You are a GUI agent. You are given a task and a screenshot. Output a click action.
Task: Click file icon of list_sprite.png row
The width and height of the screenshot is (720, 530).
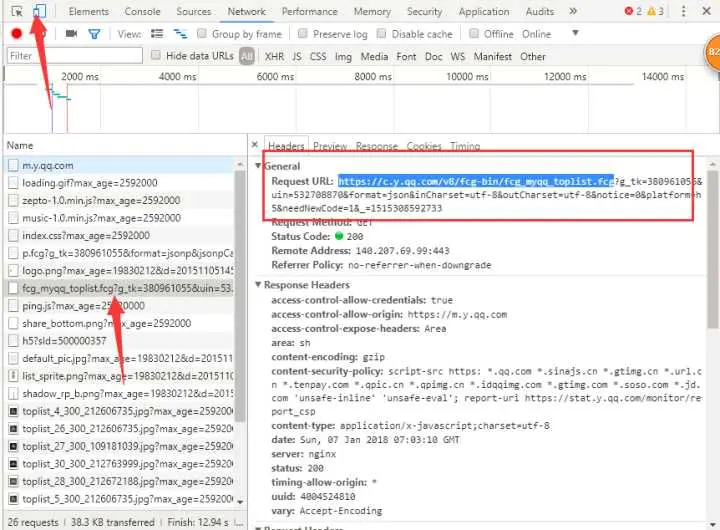point(13,376)
